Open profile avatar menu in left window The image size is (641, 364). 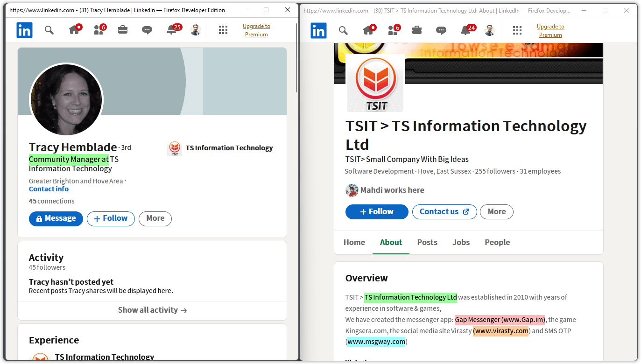196,30
